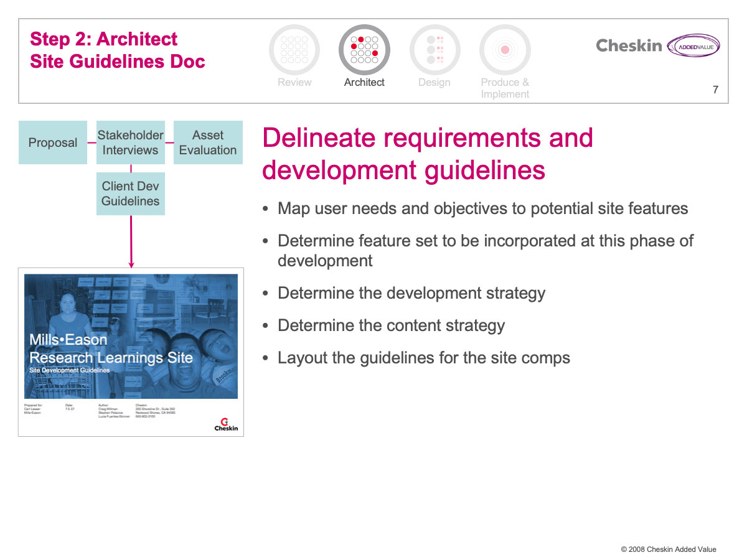This screenshot has width=747, height=560.
Task: Click the slide title 'Step 2: Architect'
Action: 104,39
